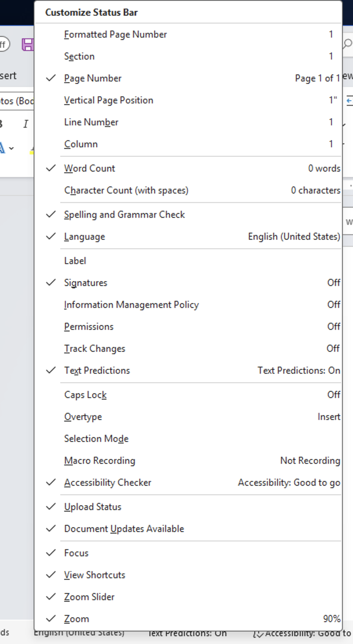Image resolution: width=353 pixels, height=644 pixels.
Task: Disable Word Count status bar item
Action: [90, 168]
